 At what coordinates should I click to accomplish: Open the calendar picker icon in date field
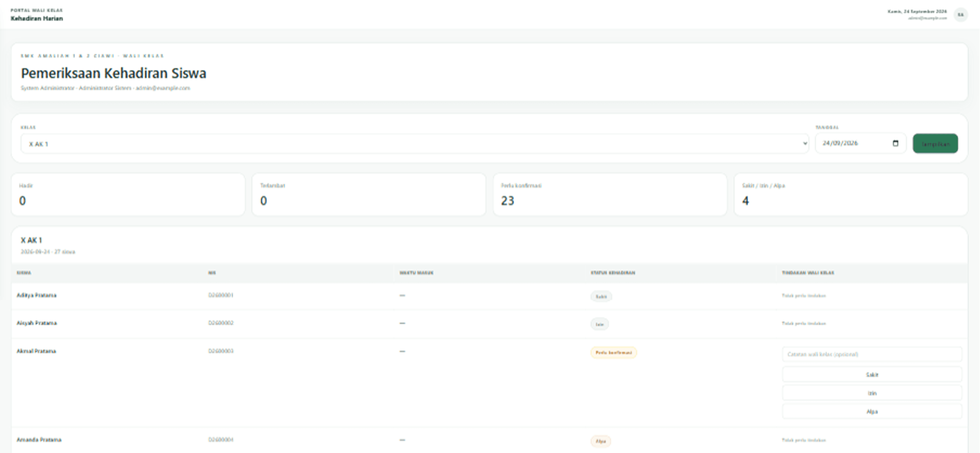pyautogui.click(x=895, y=143)
